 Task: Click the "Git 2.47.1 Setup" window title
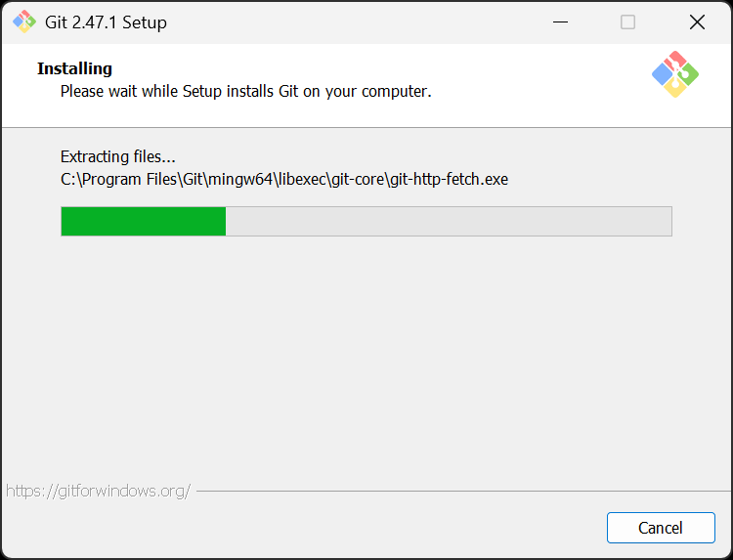(106, 22)
